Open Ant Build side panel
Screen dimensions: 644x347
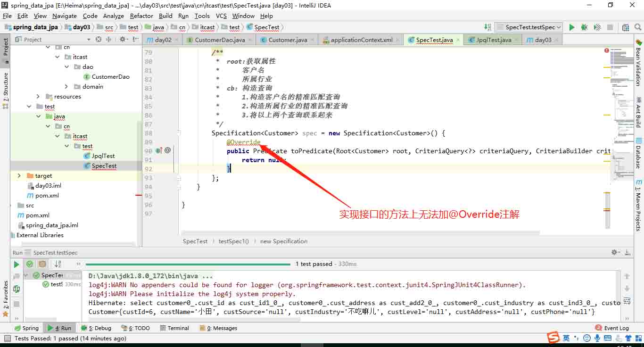coord(638,113)
